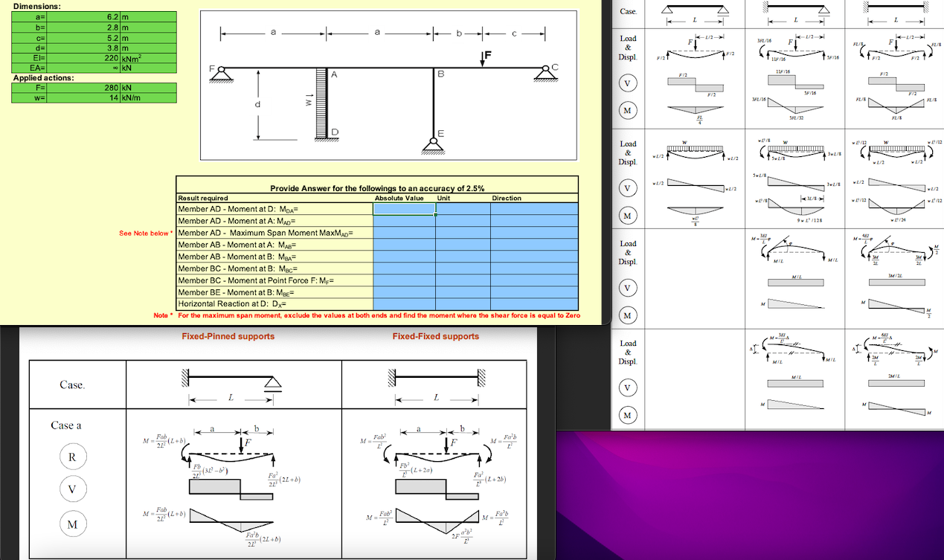Viewport: 944px width, 560px height.
Task: Click the M icon under Case a
Action: point(72,524)
